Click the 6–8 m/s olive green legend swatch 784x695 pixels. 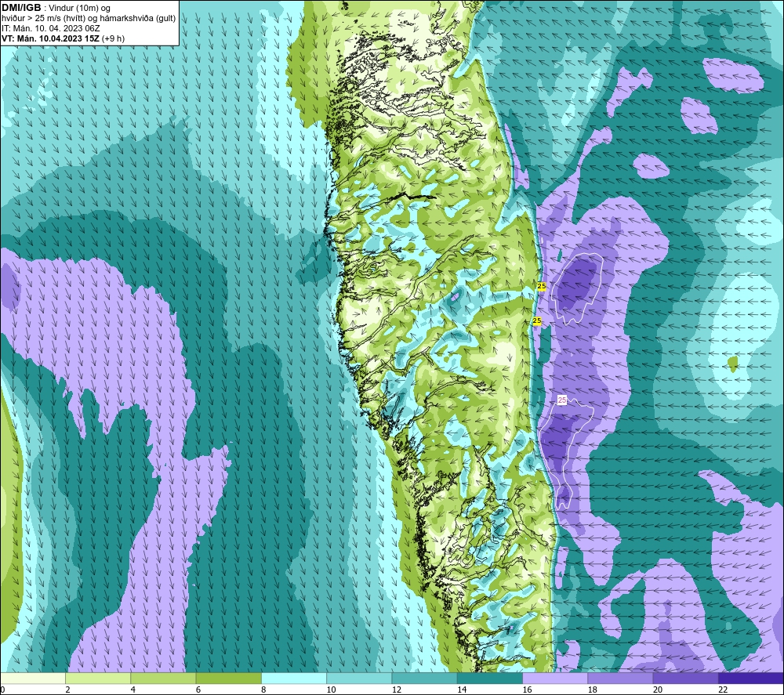[x=228, y=678]
